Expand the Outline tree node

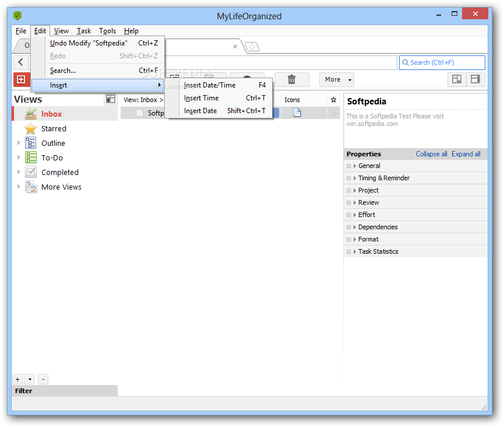click(x=19, y=142)
